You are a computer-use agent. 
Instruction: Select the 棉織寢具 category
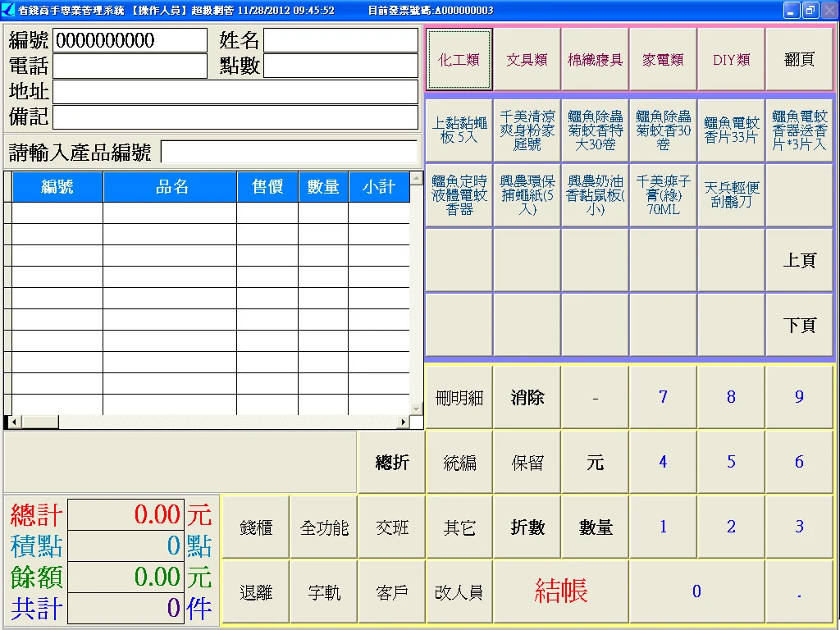594,58
